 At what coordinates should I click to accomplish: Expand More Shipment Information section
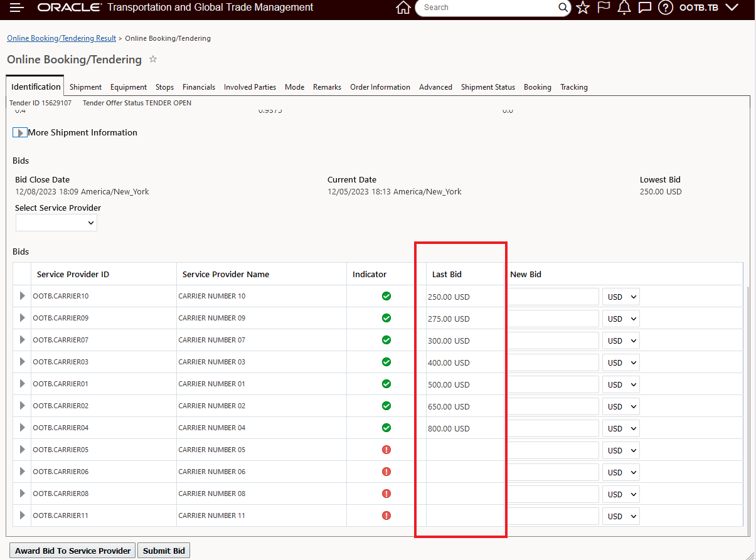[x=20, y=133]
